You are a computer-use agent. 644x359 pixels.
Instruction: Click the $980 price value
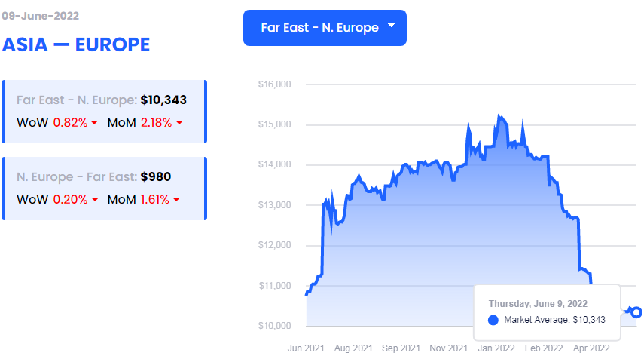(156, 177)
